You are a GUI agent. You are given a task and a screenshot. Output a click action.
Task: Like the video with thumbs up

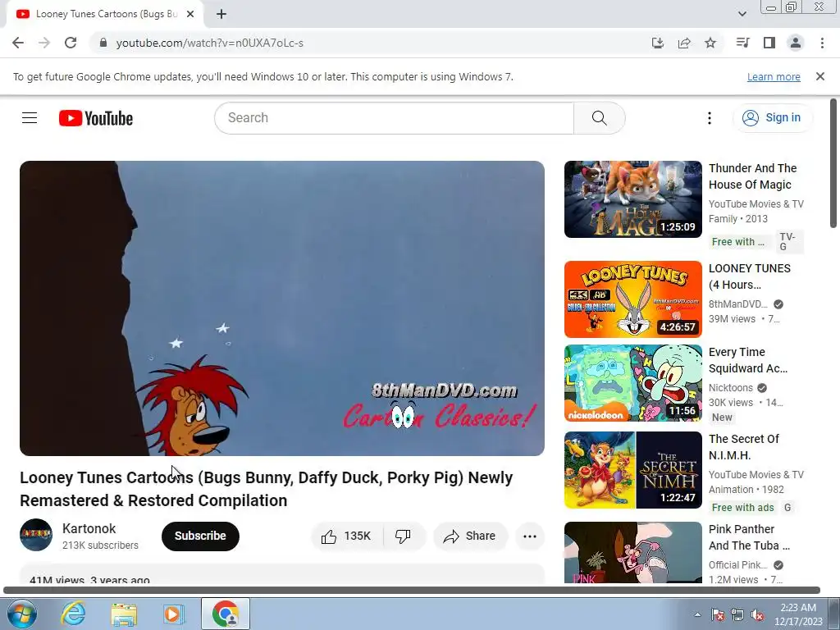click(347, 536)
